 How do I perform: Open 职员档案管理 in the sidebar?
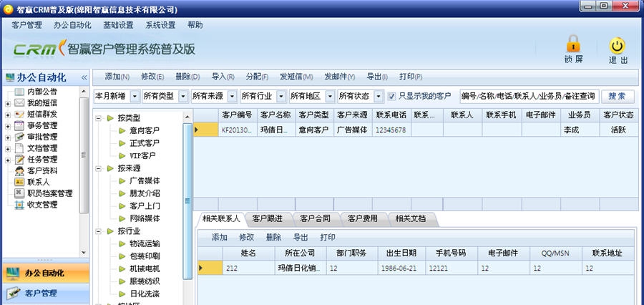coord(49,193)
